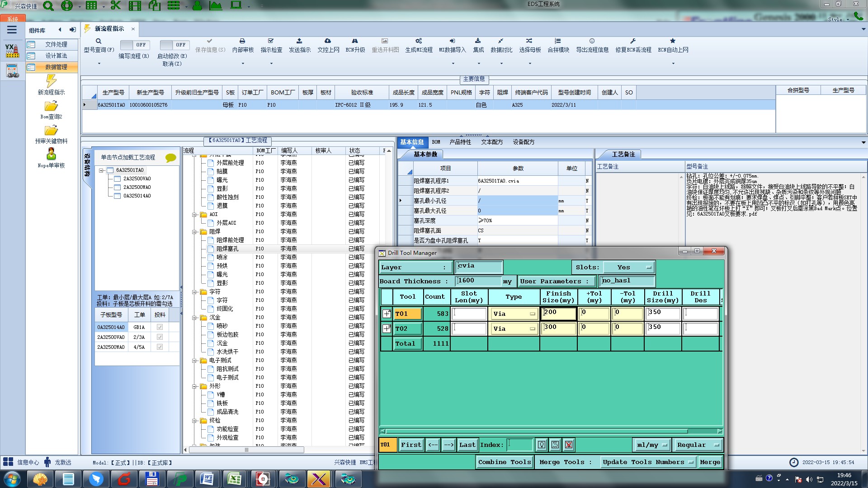This screenshot has height=488, width=868.
Task: Click the 文控上网 upload icon
Action: (328, 41)
